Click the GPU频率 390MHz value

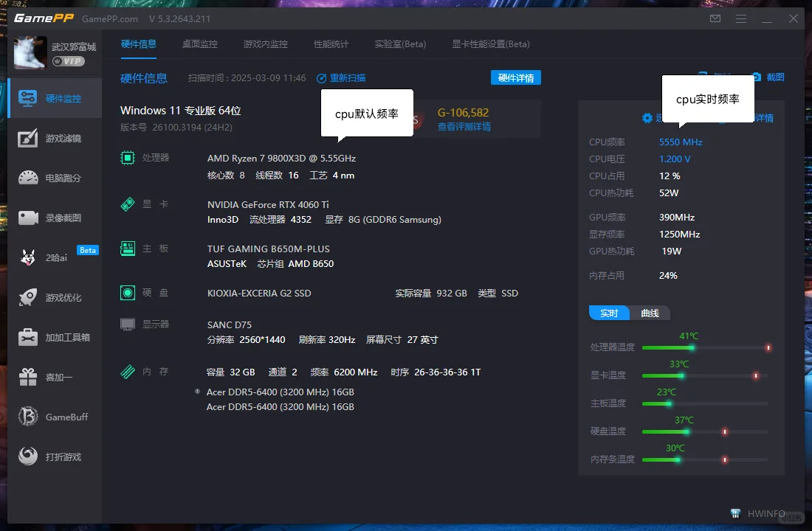click(677, 217)
